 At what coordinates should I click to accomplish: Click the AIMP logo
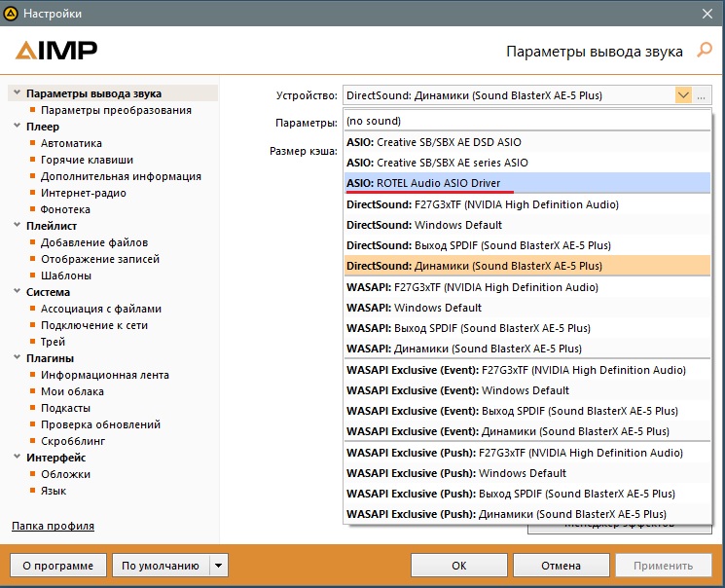pos(55,51)
